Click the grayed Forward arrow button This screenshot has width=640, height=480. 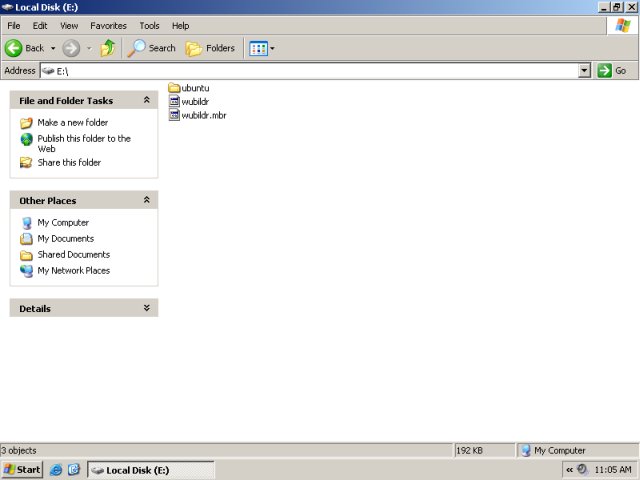coord(71,48)
